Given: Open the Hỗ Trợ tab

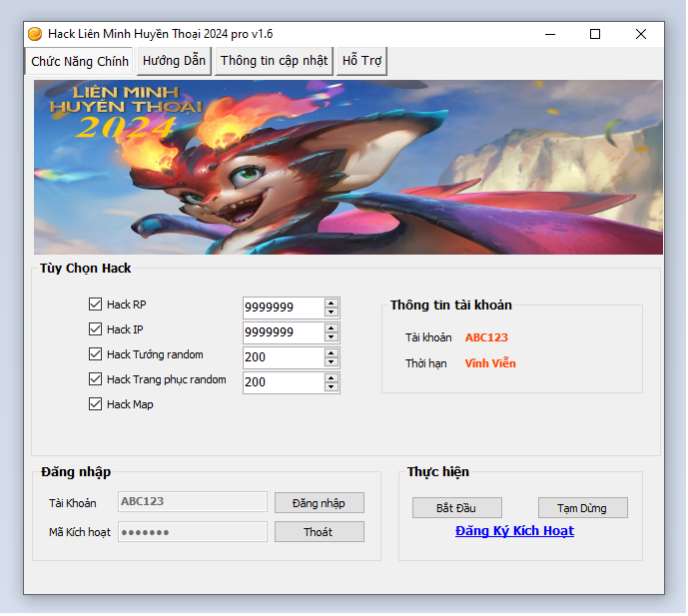Looking at the screenshot, I should pyautogui.click(x=361, y=61).
